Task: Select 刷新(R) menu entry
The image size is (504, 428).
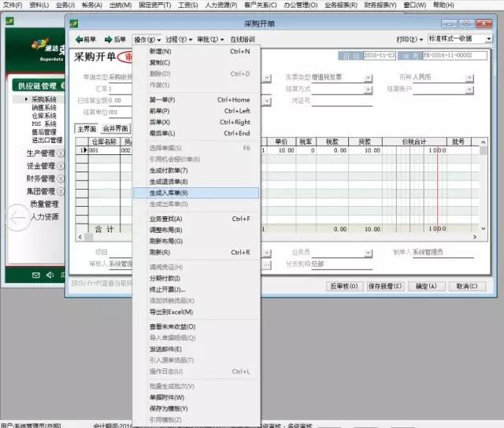Action: click(x=196, y=253)
